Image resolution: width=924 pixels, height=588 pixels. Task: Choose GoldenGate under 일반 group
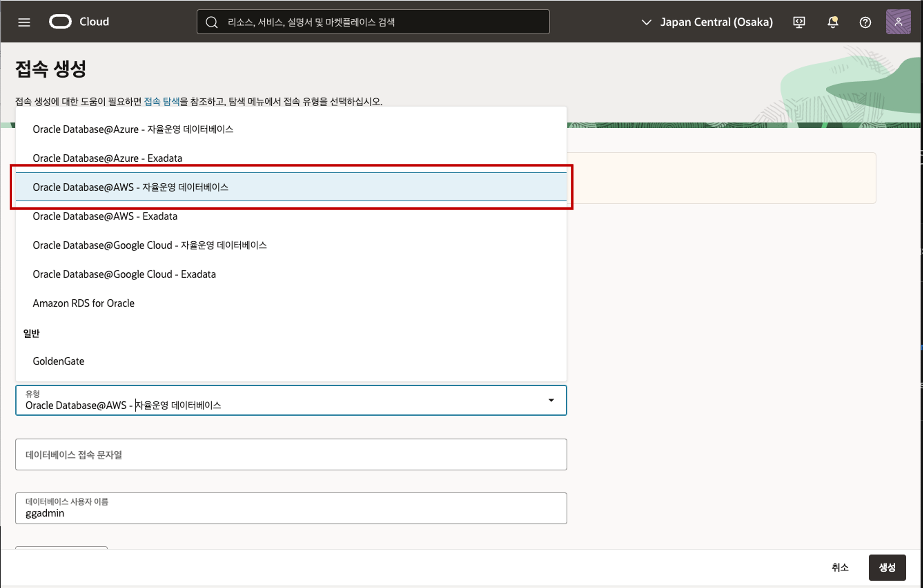pyautogui.click(x=58, y=361)
